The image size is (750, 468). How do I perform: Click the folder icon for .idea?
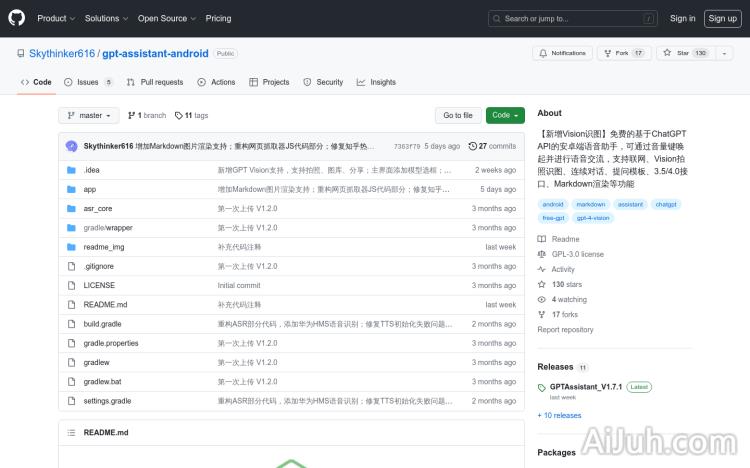(71, 170)
